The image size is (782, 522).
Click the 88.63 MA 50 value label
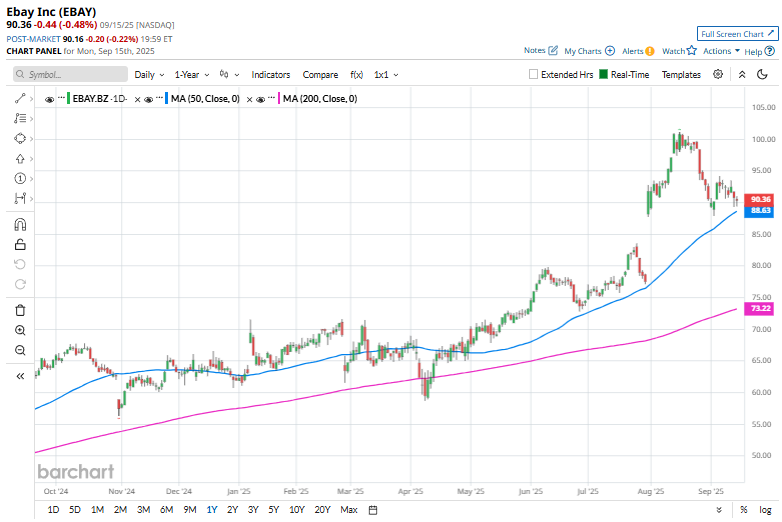(759, 210)
